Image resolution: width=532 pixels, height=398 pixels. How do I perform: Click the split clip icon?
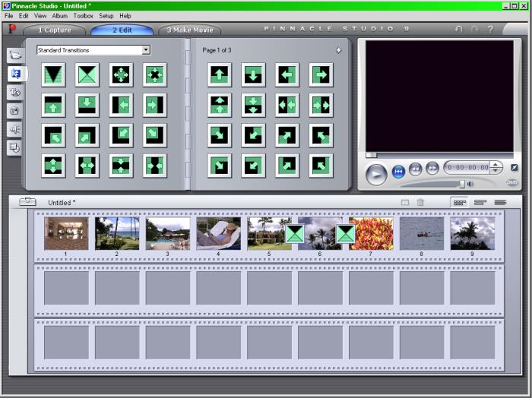(x=405, y=202)
